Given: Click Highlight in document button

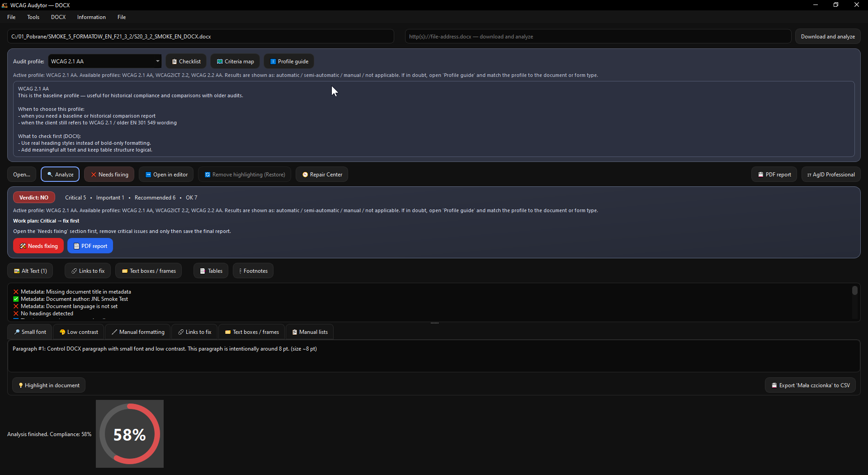Looking at the screenshot, I should pos(49,385).
